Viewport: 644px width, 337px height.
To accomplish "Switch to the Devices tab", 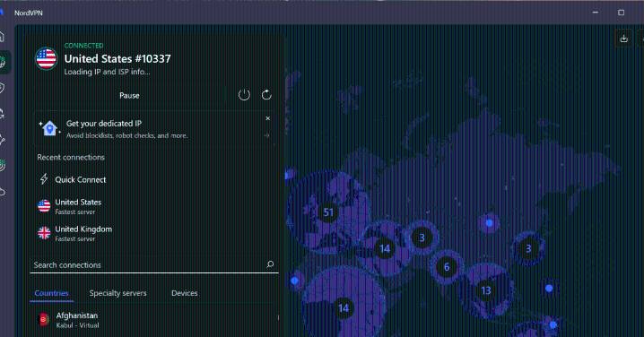I will pyautogui.click(x=185, y=293).
